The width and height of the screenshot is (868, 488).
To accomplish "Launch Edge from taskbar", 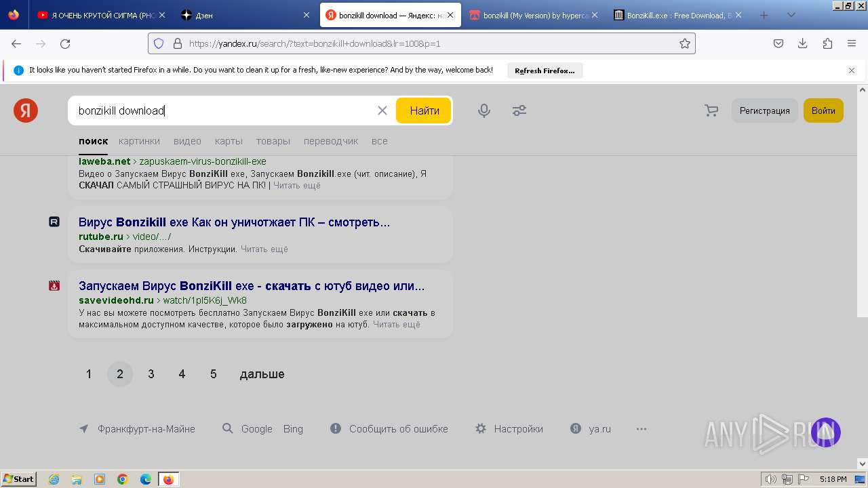I will 146,479.
